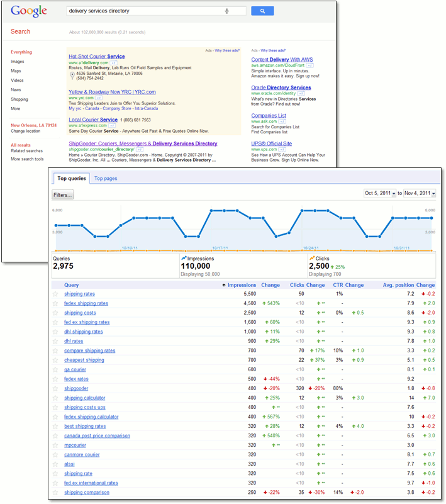
Task: Star the 'shipping rates' query
Action: point(55,294)
